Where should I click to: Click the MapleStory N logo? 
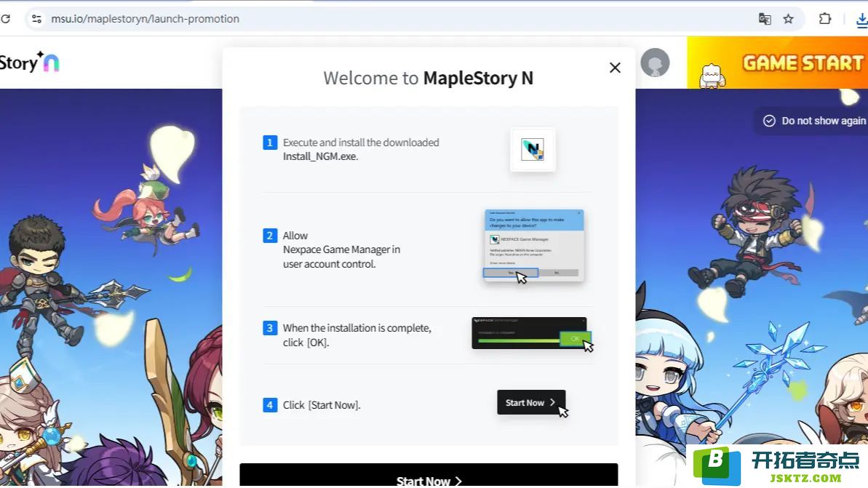29,62
